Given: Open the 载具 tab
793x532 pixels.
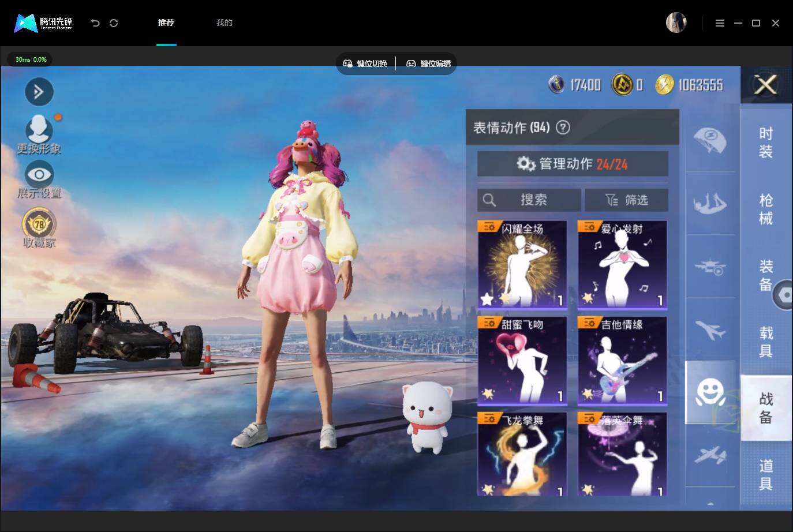Looking at the screenshot, I should (x=766, y=342).
